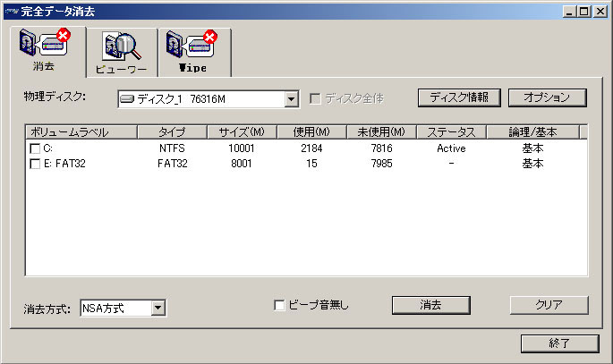Viewport: 613px width, 364px height.
Task: Click size value 10001
Action: (242, 148)
